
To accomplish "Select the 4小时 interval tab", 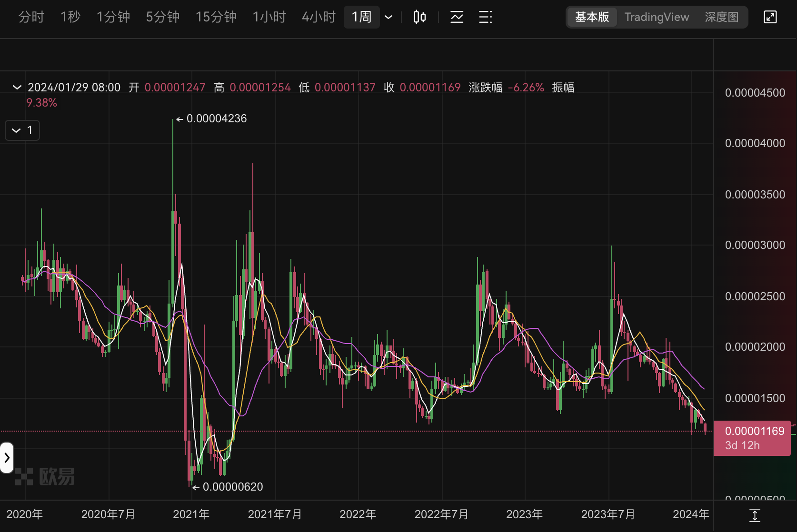I will pyautogui.click(x=319, y=17).
